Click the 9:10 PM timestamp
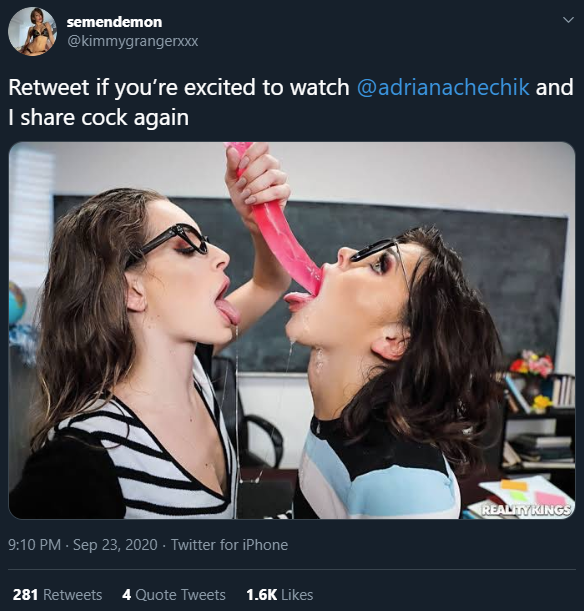584x611 pixels. [35, 545]
